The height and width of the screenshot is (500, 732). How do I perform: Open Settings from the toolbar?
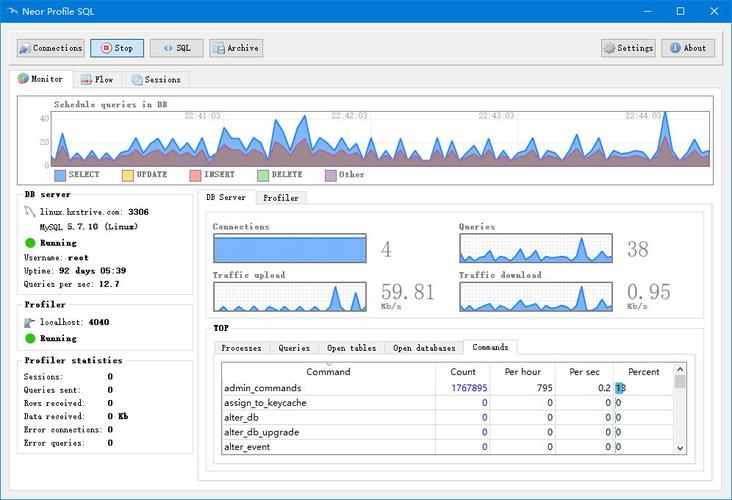(x=628, y=48)
